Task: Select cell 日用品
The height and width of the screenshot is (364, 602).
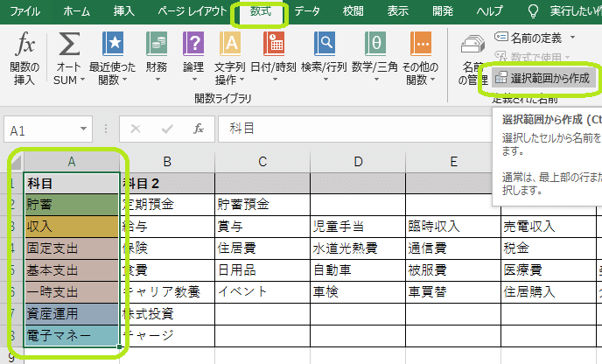Action: pyautogui.click(x=262, y=270)
